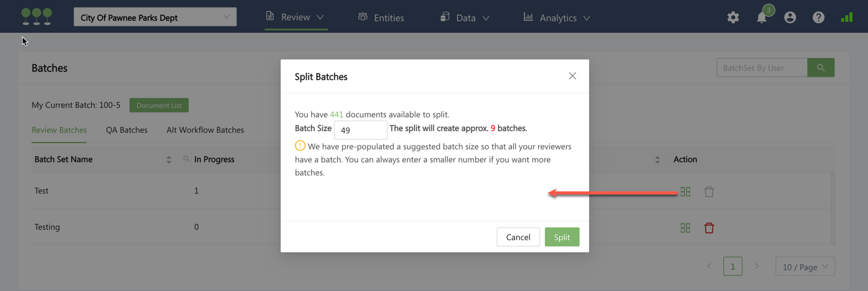Change the 10 / Page size dropdown
The image size is (868, 291).
805,267
